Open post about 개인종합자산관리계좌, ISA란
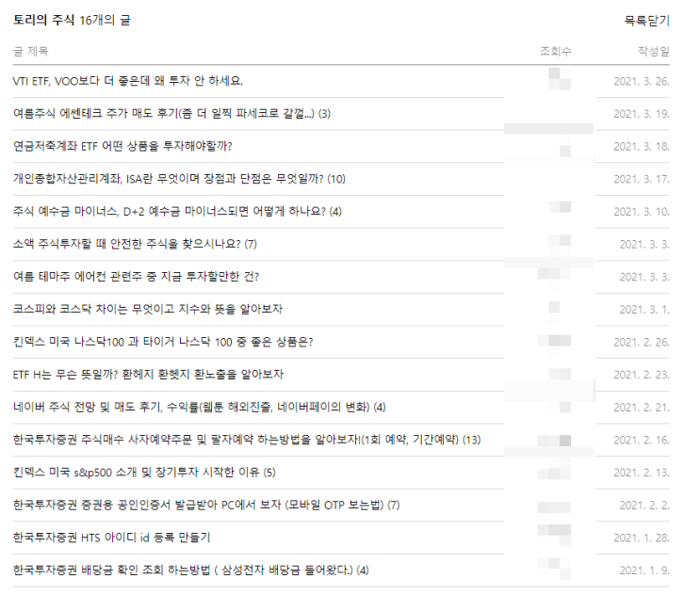 point(179,179)
